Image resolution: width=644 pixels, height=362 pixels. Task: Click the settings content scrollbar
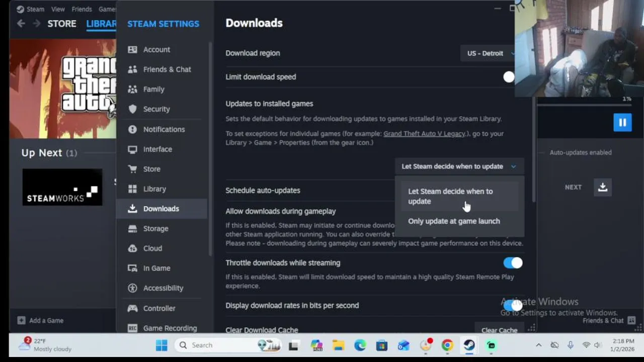pyautogui.click(x=533, y=148)
